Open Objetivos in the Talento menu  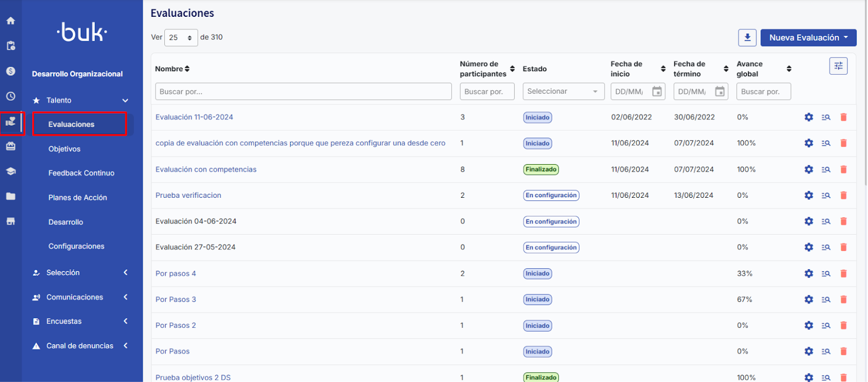point(64,149)
